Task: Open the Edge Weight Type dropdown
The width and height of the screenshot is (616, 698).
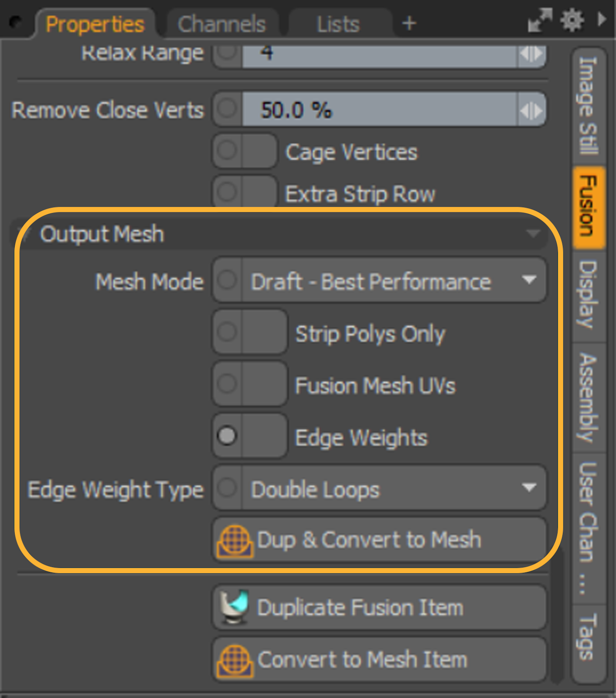Action: point(379,488)
